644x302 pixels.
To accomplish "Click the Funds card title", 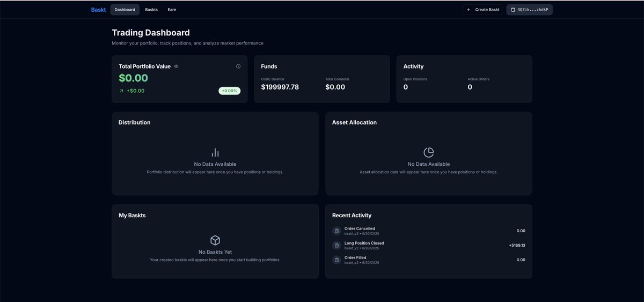I will 269,67.
